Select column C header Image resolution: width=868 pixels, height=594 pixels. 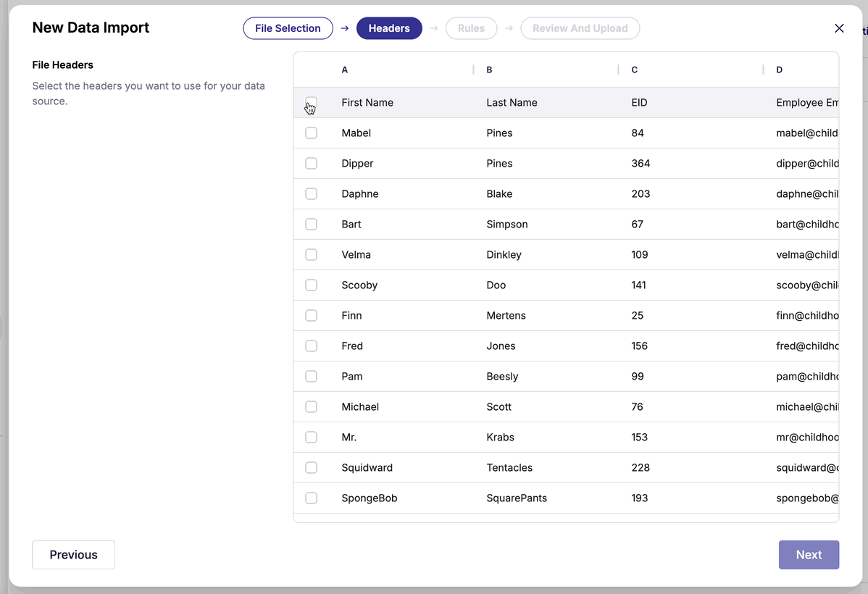(x=635, y=70)
